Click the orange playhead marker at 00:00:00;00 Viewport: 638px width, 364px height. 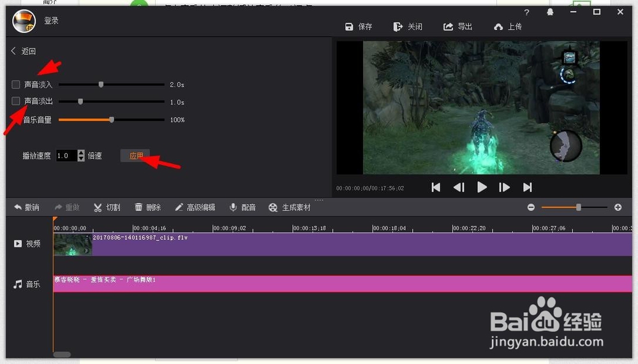54,219
